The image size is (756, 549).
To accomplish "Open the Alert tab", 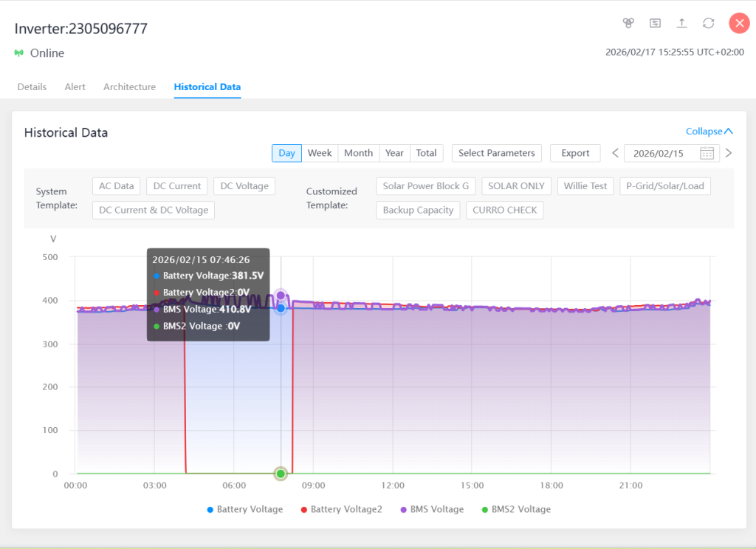I will click(x=75, y=86).
